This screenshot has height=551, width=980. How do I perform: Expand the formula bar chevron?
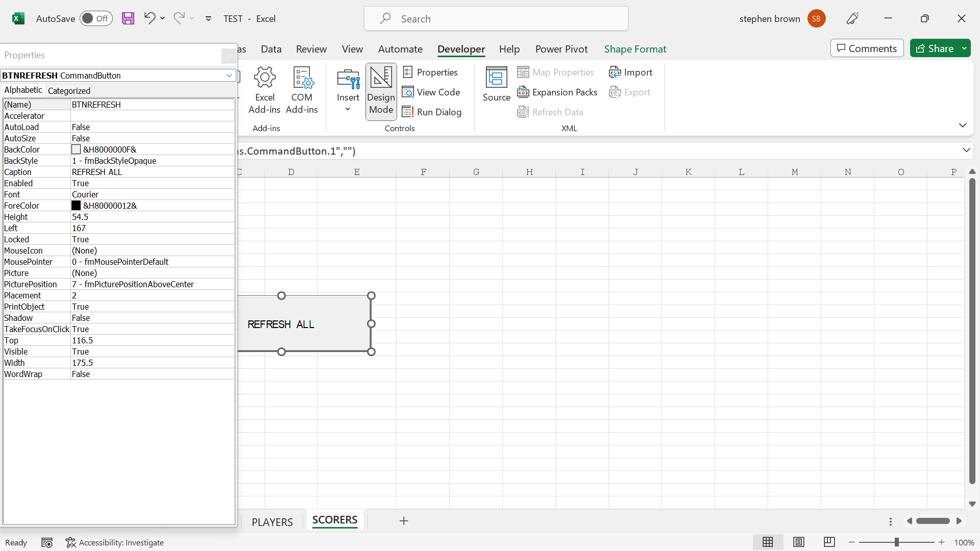[x=966, y=151]
